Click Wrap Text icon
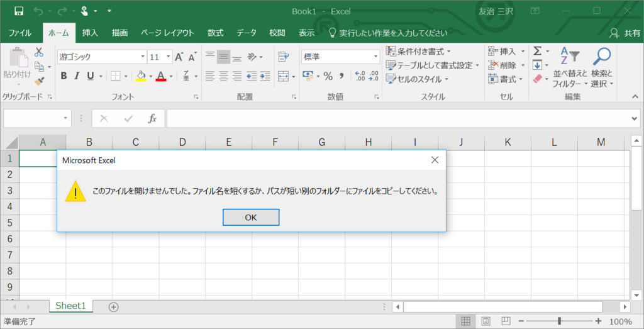644x329 pixels. pyautogui.click(x=284, y=57)
